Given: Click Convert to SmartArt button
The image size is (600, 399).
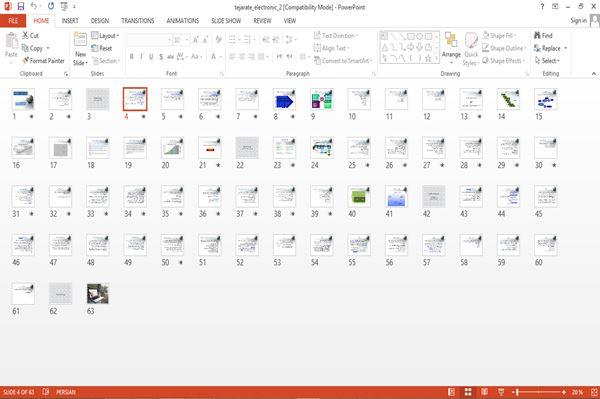Looking at the screenshot, I should [x=343, y=60].
